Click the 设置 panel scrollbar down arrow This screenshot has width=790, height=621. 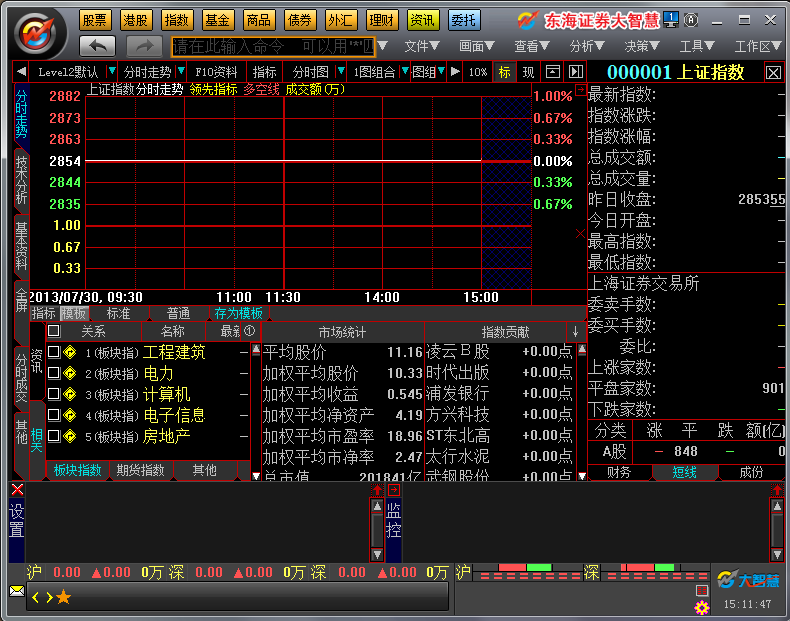[x=377, y=555]
